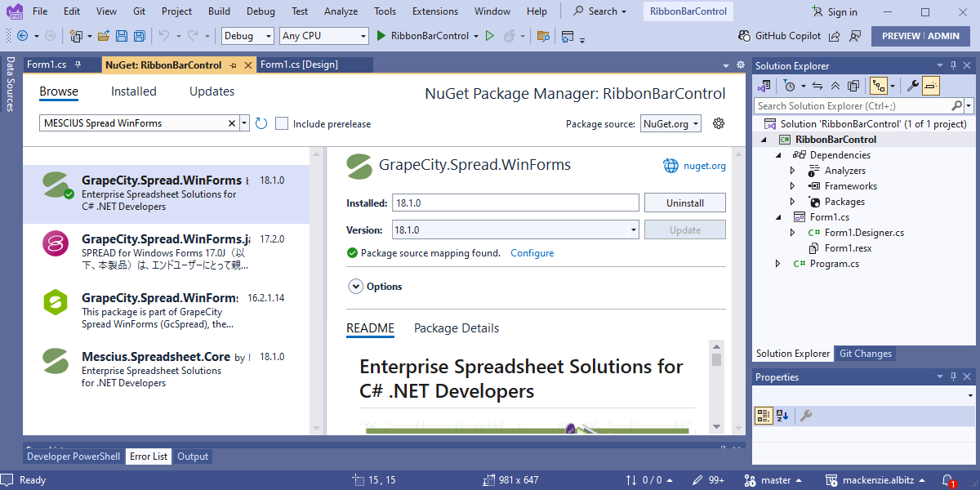
Task: Click Sync with Active Document icon
Action: click(817, 86)
